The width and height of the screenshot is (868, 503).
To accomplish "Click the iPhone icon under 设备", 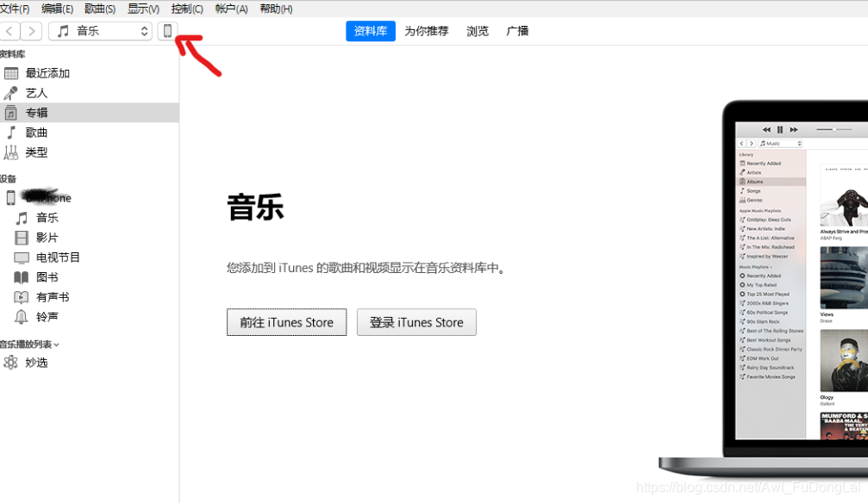I will [x=10, y=197].
